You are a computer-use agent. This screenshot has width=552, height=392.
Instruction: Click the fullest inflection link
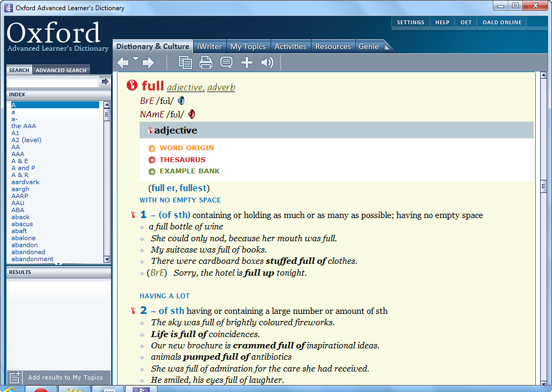193,188
